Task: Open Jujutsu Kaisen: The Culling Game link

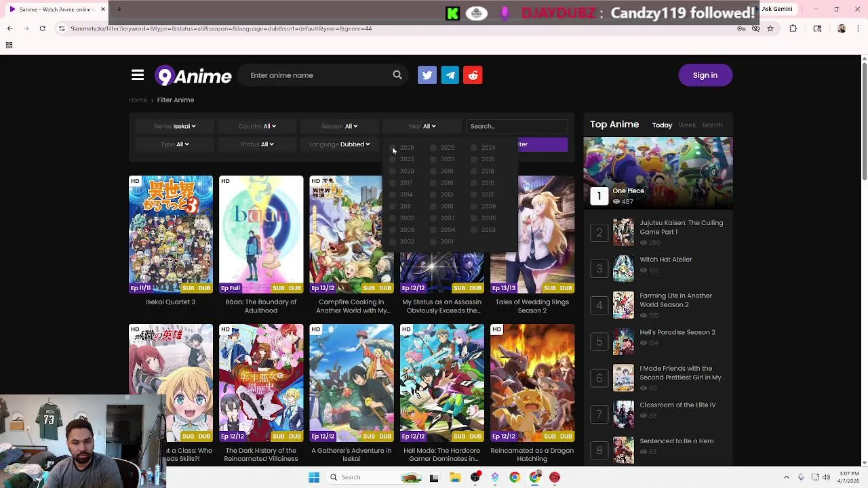Action: coord(681,227)
